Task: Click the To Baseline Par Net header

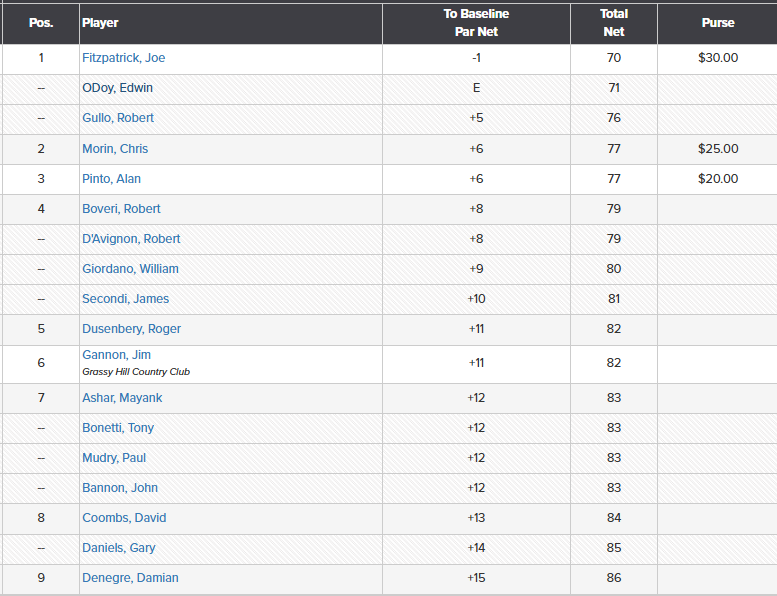Action: pos(476,23)
